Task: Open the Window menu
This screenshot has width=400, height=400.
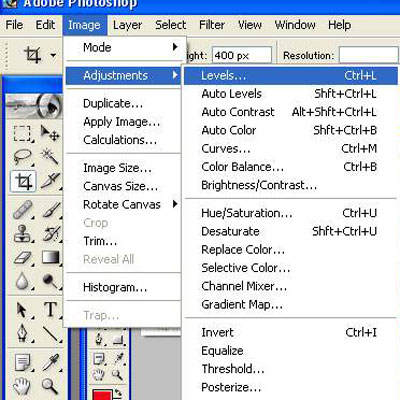Action: (295, 25)
